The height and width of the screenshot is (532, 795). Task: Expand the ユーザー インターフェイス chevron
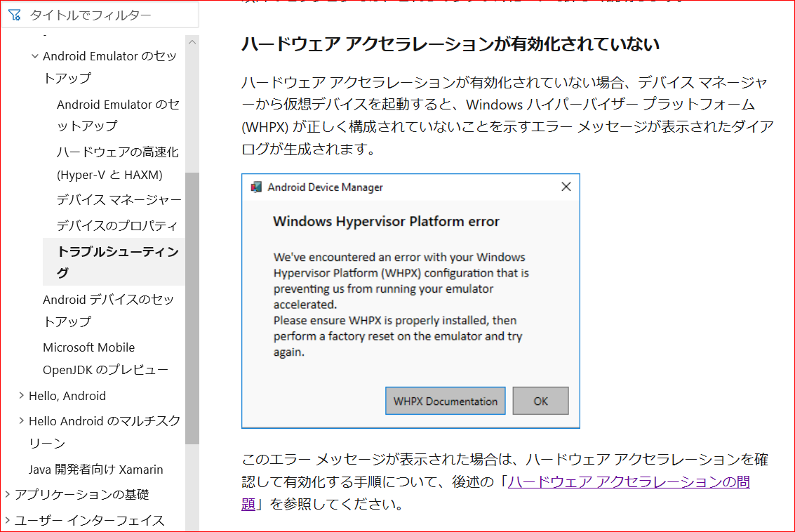(x=7, y=520)
